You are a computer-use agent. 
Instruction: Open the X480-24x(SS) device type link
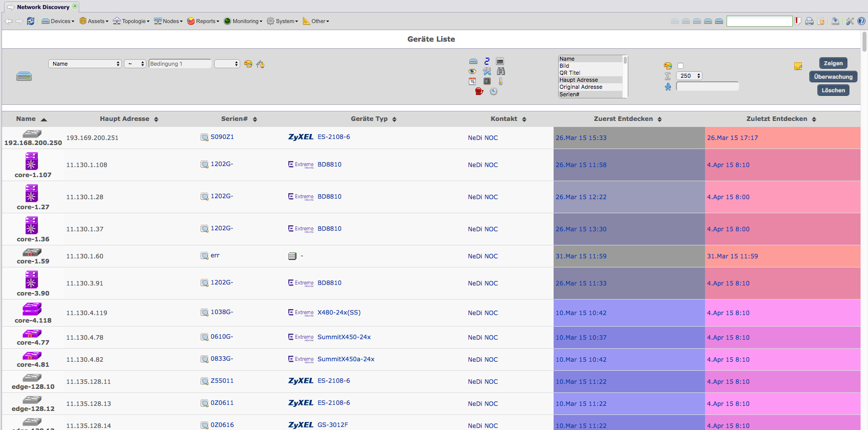(339, 312)
